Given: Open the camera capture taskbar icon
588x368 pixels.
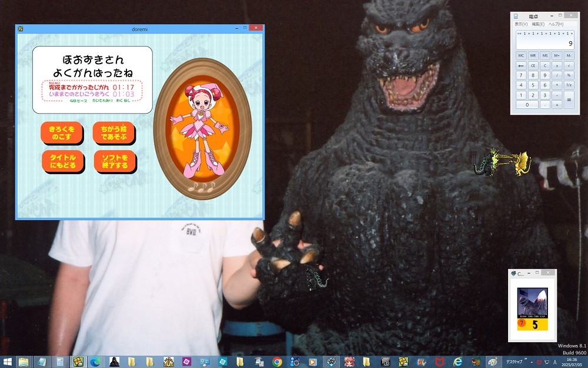Looking at the screenshot, I should pos(385,362).
